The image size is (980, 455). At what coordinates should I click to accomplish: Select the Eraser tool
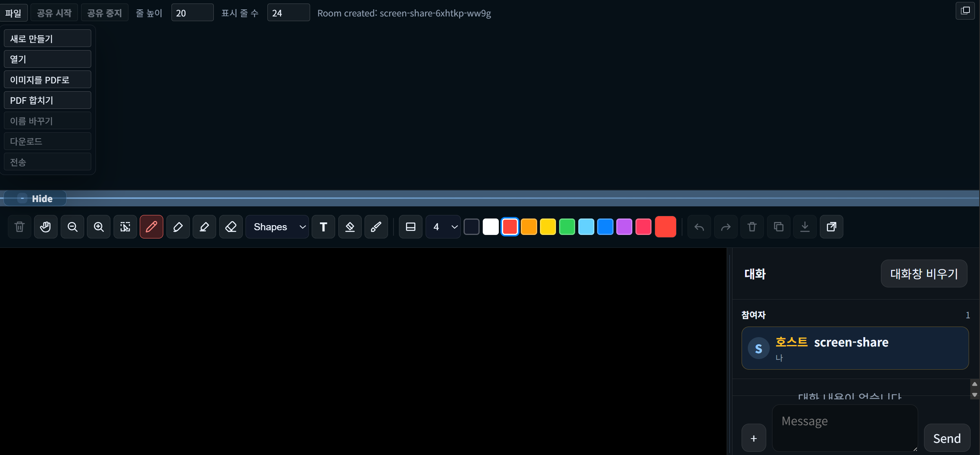pyautogui.click(x=231, y=227)
